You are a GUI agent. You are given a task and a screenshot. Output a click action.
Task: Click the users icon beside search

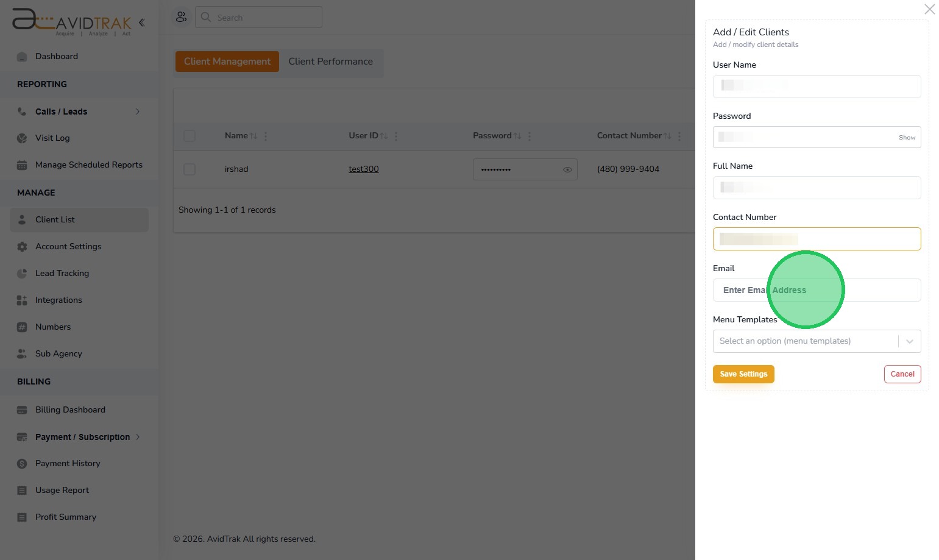(181, 17)
